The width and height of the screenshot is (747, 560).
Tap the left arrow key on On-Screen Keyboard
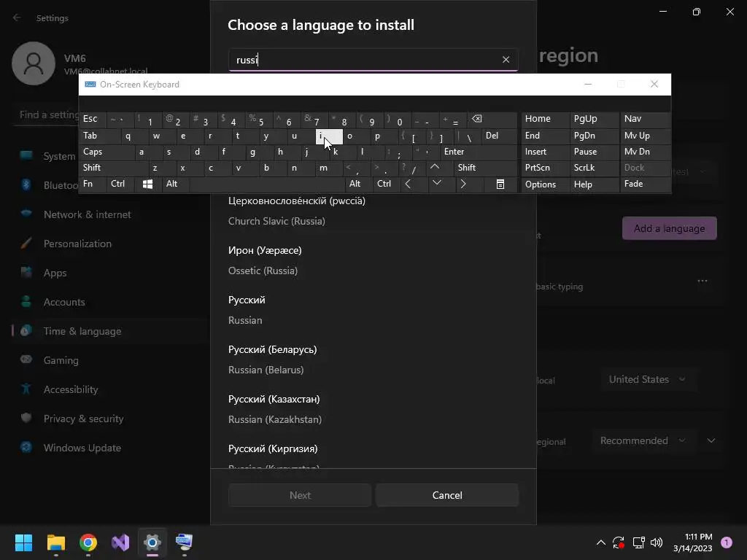tap(408, 184)
